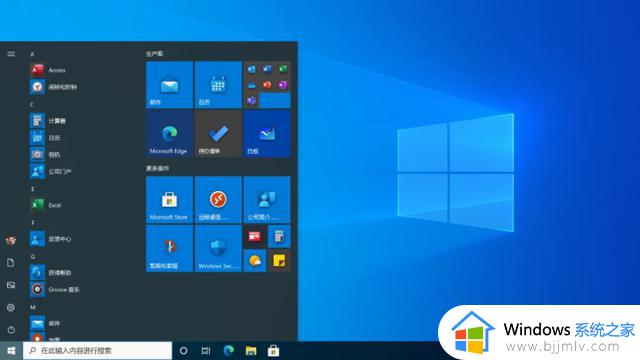Image resolution: width=640 pixels, height=360 pixels.
Task: Open PowerPoint in the Office tile folder
Action: point(267,85)
